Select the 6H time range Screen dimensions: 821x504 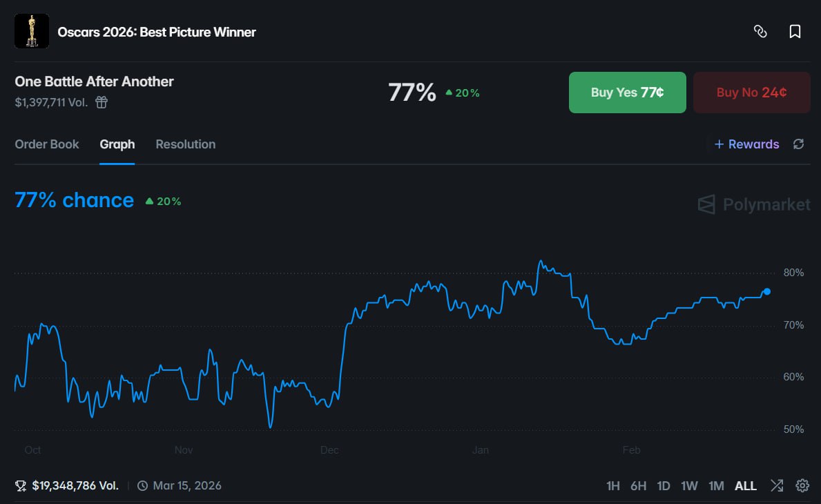(x=638, y=486)
